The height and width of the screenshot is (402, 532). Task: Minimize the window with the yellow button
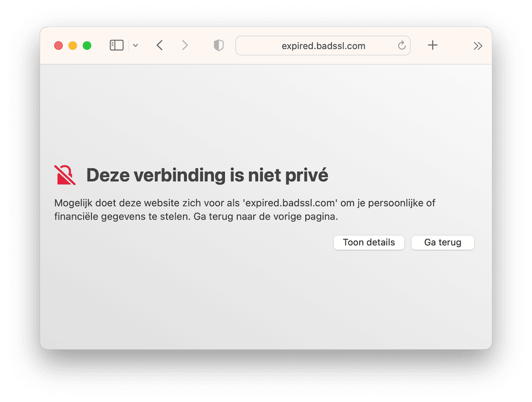(73, 45)
